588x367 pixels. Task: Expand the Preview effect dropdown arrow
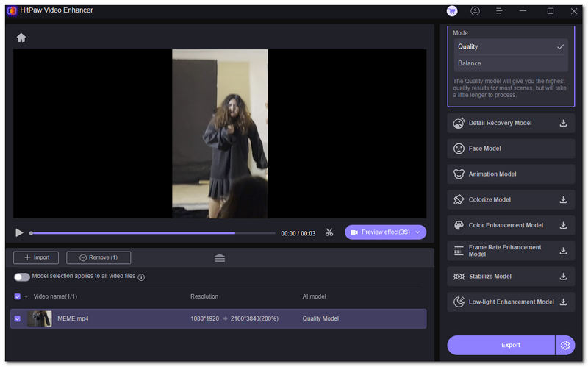418,232
